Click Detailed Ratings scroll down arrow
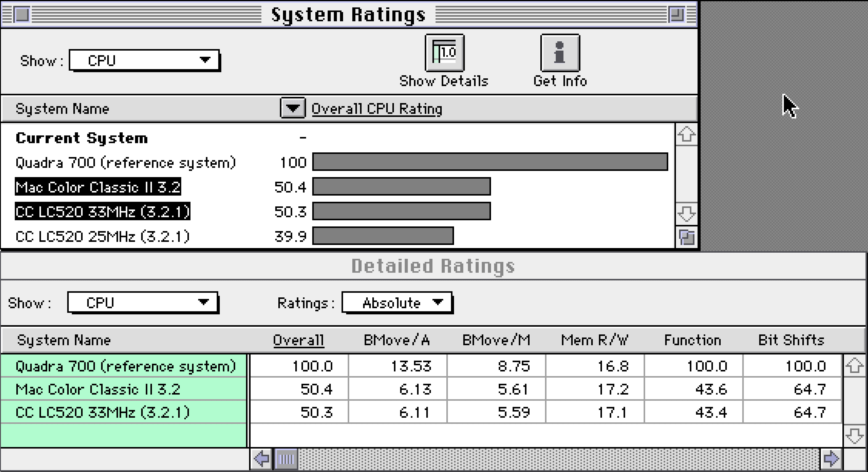 (x=854, y=436)
